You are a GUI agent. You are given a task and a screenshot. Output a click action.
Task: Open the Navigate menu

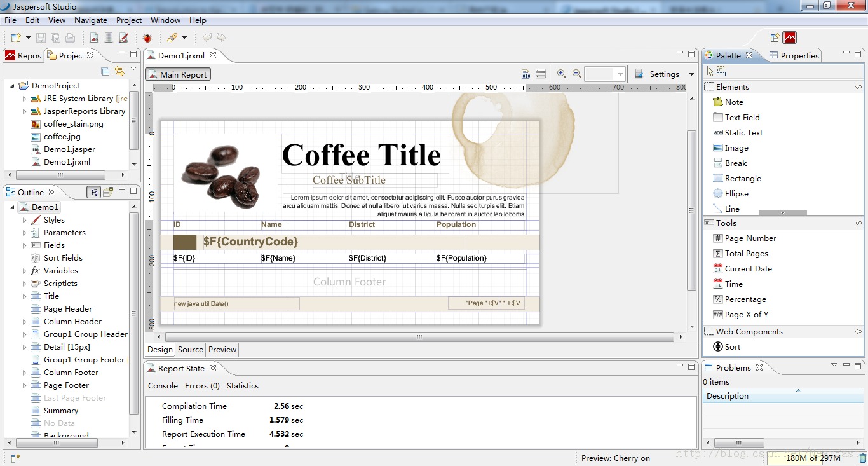90,20
